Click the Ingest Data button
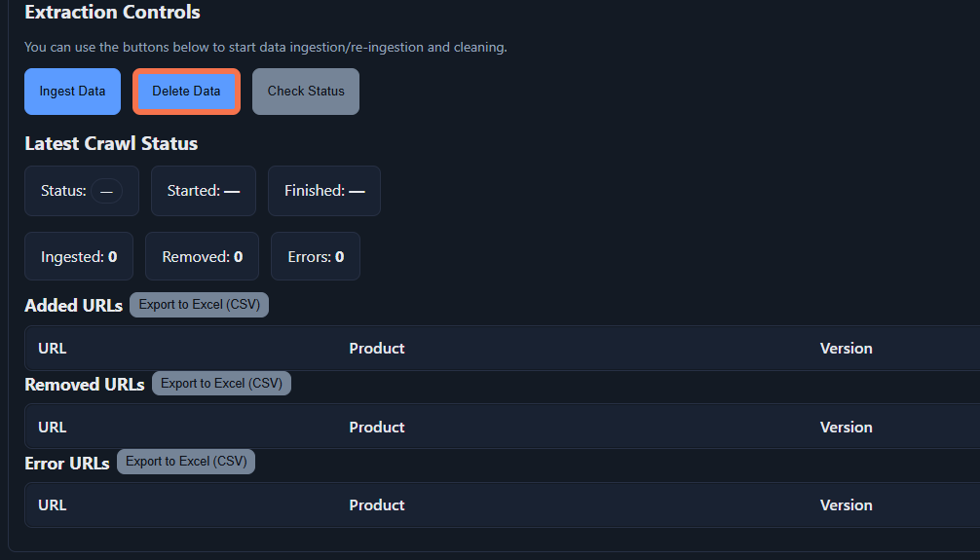Viewport: 980px width, 560px height. point(72,92)
